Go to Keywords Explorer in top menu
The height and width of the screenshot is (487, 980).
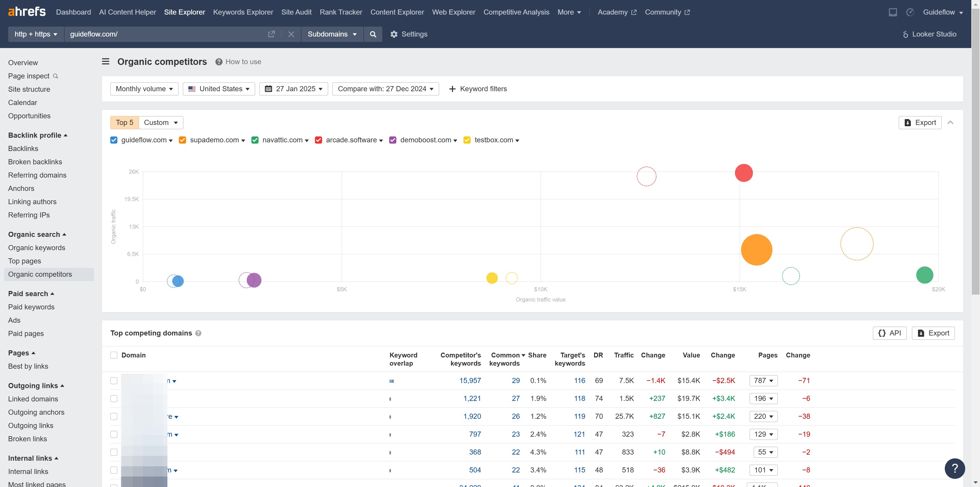pos(243,12)
